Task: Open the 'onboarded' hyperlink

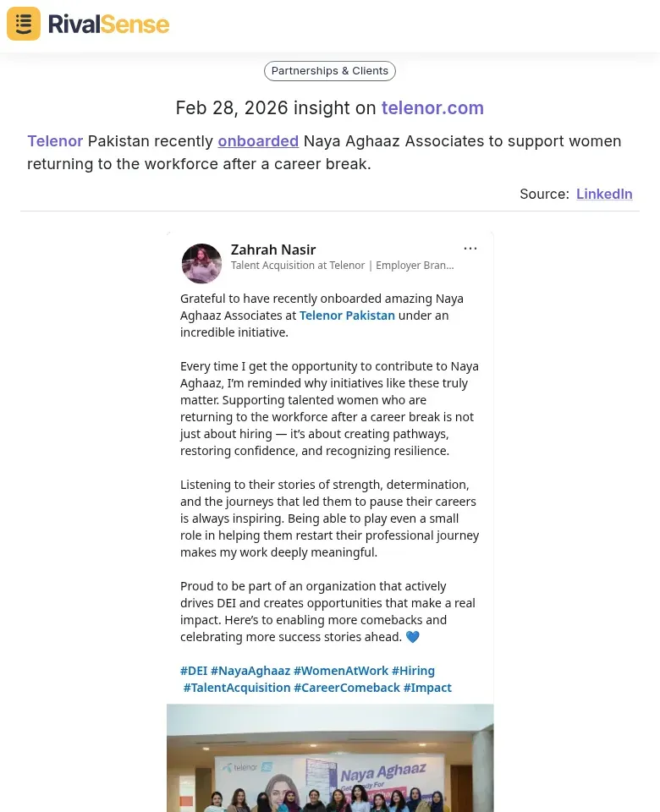Action: pos(258,141)
